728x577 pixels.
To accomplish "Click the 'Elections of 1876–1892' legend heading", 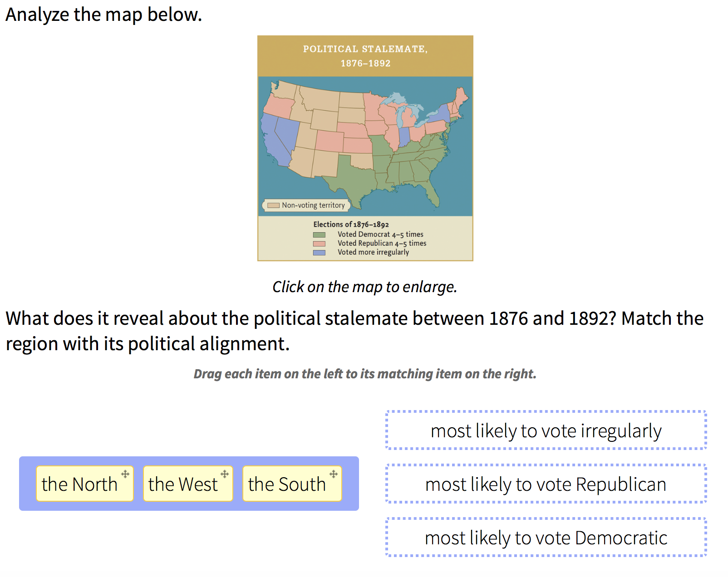I will 351,224.
